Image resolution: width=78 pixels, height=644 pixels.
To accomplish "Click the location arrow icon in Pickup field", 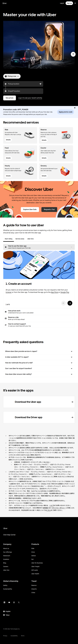I will [x=40, y=84].
